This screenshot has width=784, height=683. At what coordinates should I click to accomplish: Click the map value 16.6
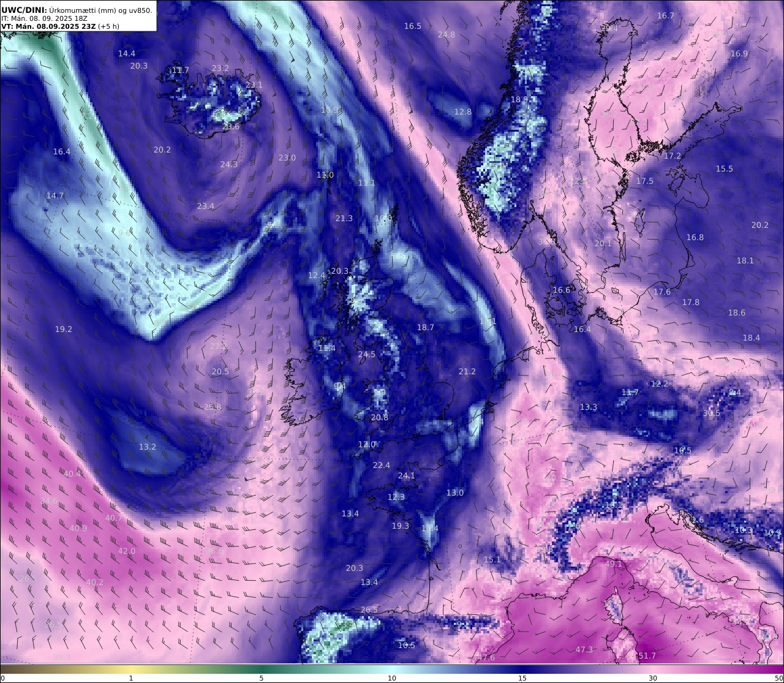pos(562,290)
